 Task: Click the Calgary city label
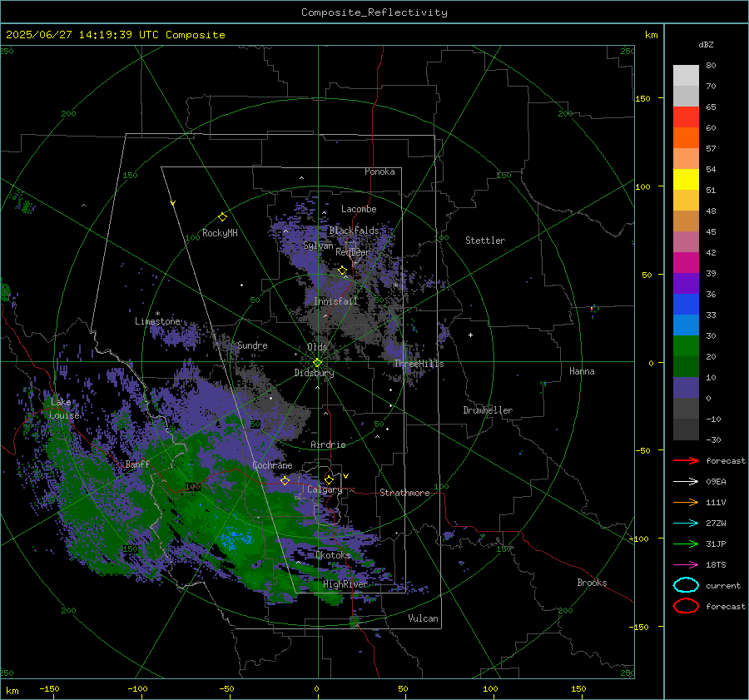click(x=325, y=489)
